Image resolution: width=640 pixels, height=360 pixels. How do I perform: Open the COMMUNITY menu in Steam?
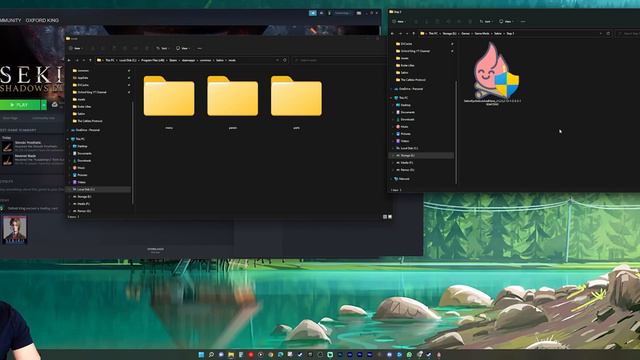click(10, 20)
